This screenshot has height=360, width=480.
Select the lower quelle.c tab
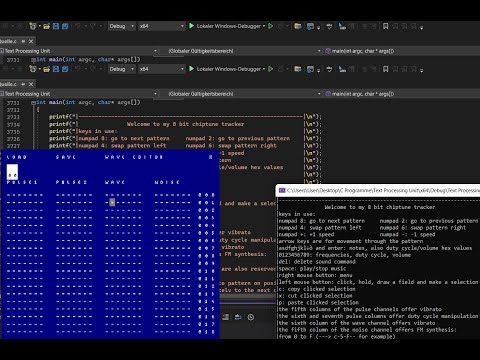(8, 84)
